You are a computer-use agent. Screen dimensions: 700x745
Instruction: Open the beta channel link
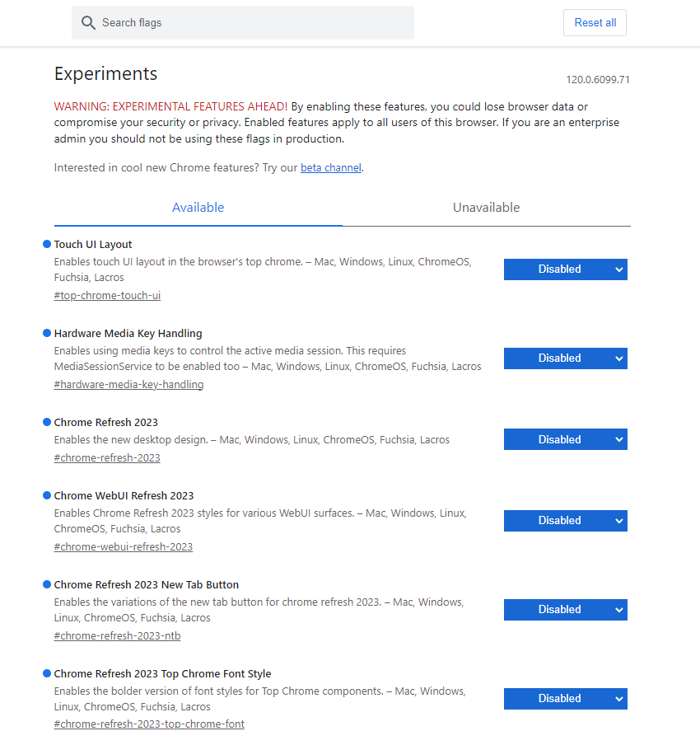(331, 168)
